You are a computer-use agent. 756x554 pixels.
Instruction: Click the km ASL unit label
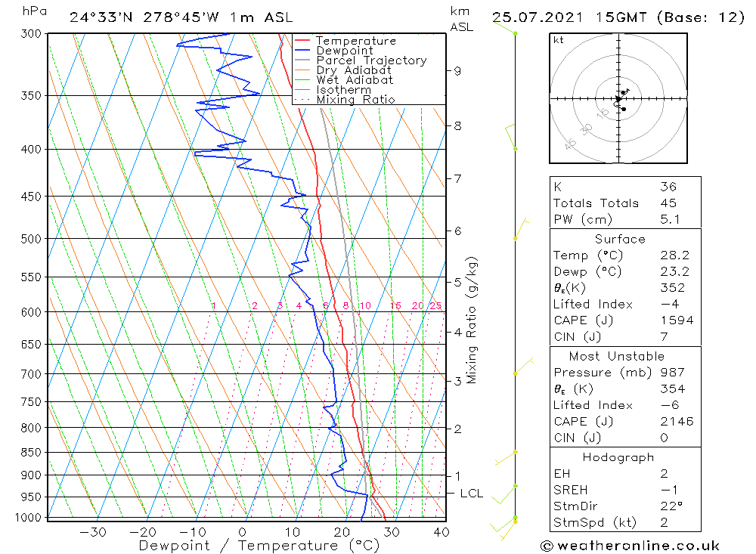(x=461, y=20)
